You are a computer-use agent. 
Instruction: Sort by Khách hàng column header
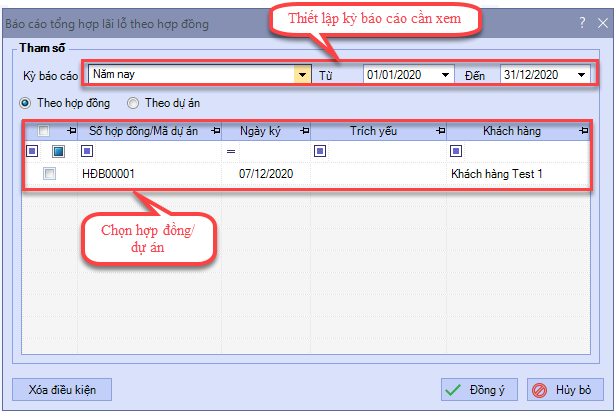(512, 131)
